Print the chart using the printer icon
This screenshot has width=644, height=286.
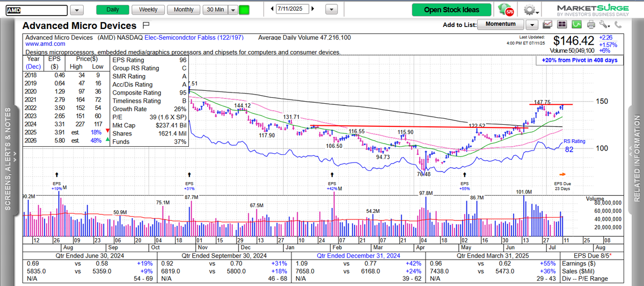(x=590, y=25)
